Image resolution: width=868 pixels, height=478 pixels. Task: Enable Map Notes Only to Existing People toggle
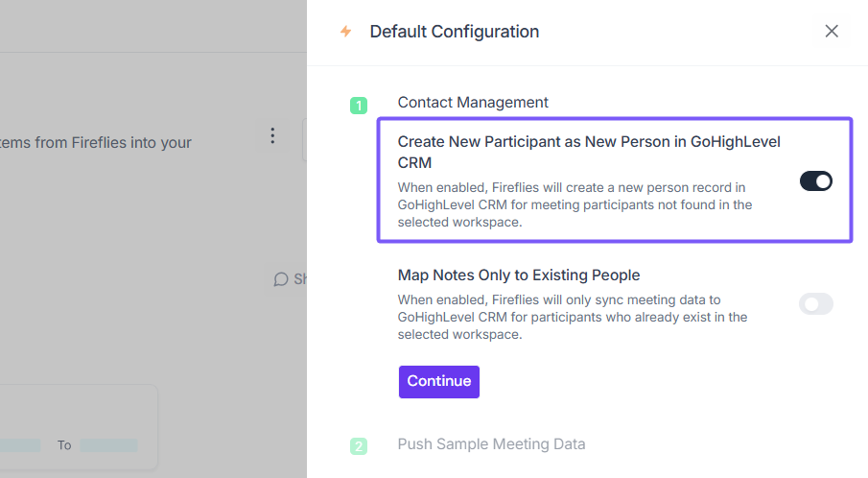[816, 304]
